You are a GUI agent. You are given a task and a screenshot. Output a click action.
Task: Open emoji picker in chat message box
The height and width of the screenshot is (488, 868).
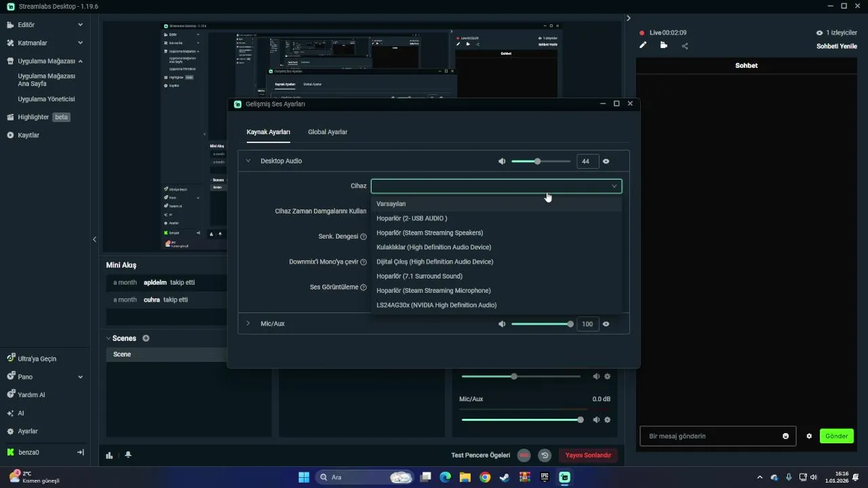785,436
